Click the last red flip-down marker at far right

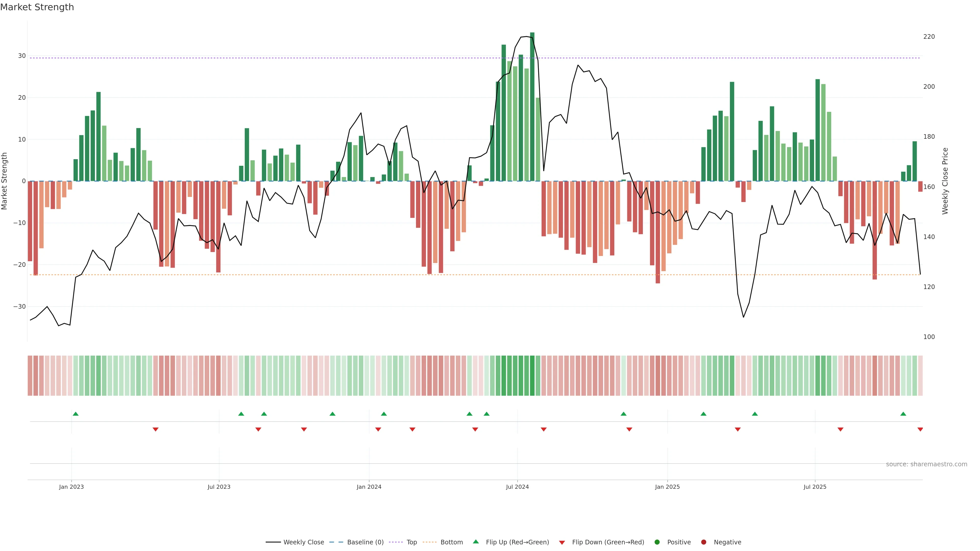pyautogui.click(x=920, y=429)
